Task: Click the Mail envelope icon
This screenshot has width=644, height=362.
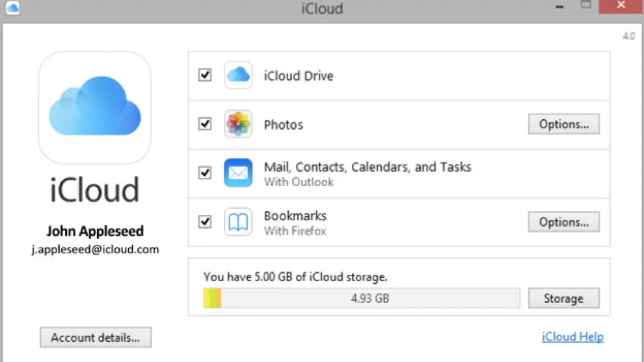Action: 238,173
